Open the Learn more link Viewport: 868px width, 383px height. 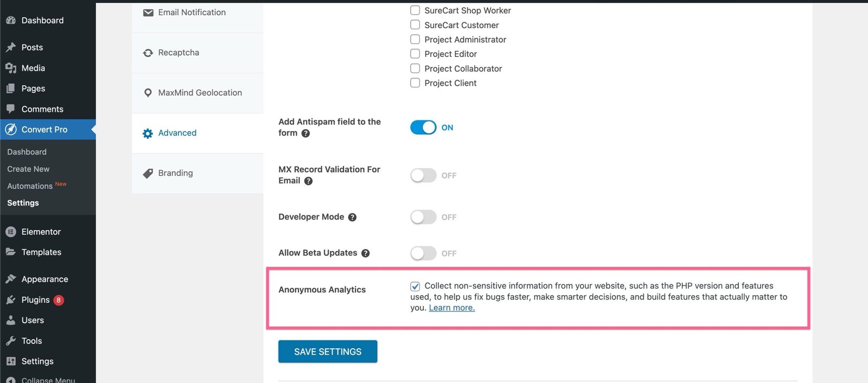coord(451,308)
